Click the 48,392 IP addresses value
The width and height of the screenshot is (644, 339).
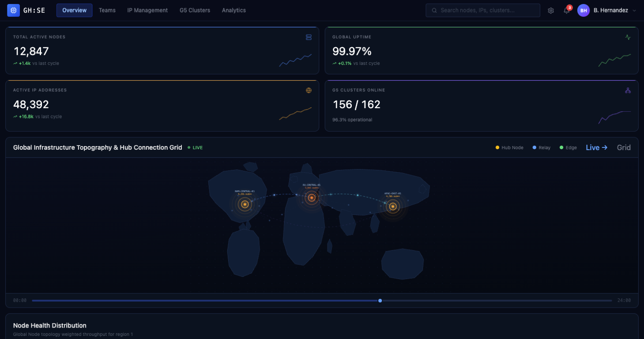31,105
